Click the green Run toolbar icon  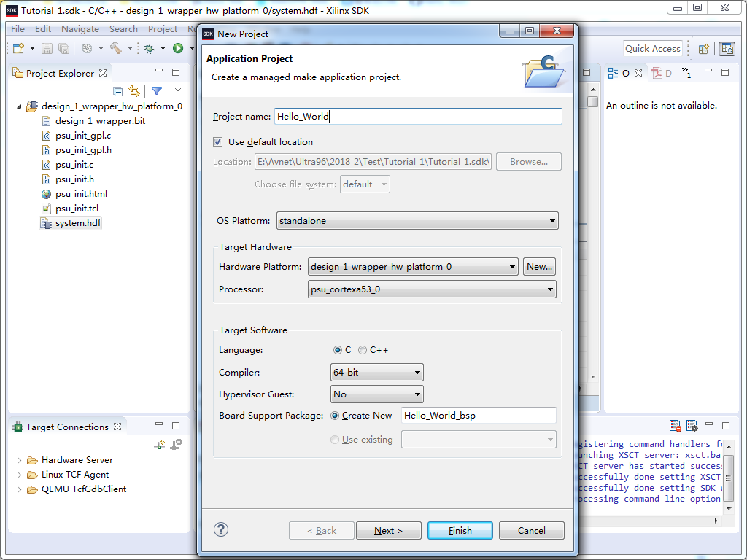coord(178,48)
